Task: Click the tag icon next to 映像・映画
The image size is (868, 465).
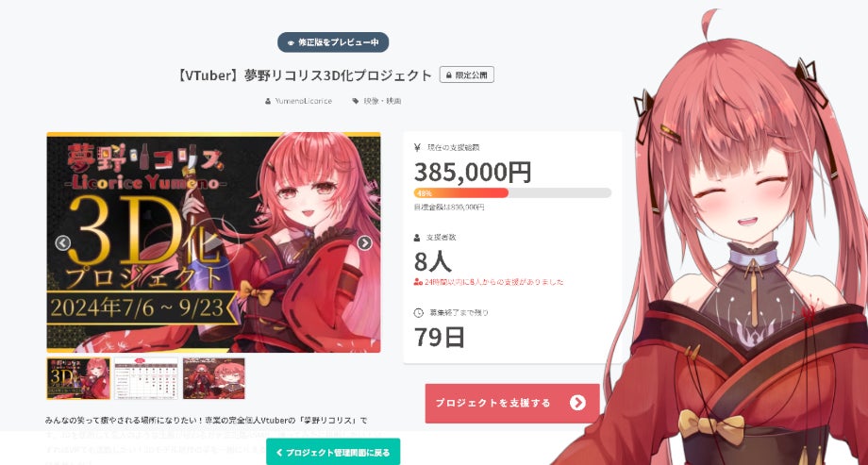Action: (x=356, y=101)
